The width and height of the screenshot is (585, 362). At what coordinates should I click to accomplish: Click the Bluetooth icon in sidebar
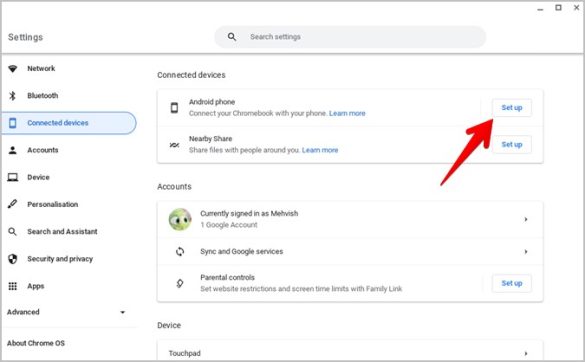[x=12, y=96]
